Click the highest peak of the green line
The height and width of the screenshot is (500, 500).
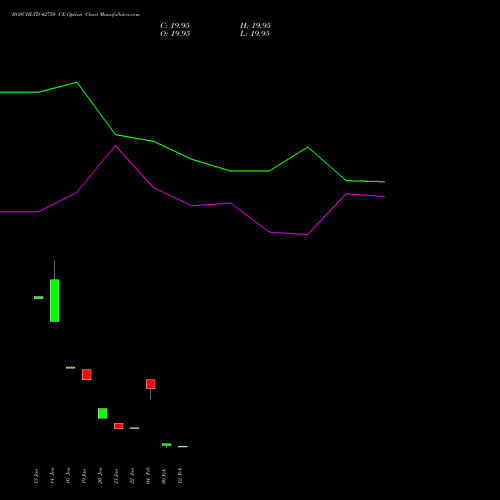(x=77, y=82)
